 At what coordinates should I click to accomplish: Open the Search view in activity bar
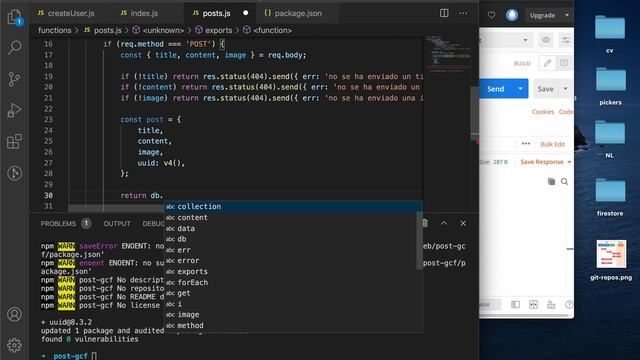[15, 47]
